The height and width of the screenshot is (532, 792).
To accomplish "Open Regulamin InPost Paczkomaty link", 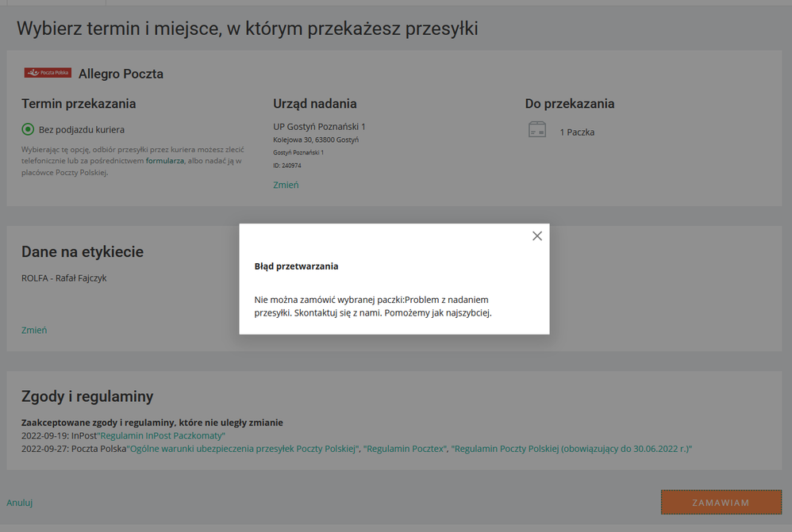I will tap(161, 435).
